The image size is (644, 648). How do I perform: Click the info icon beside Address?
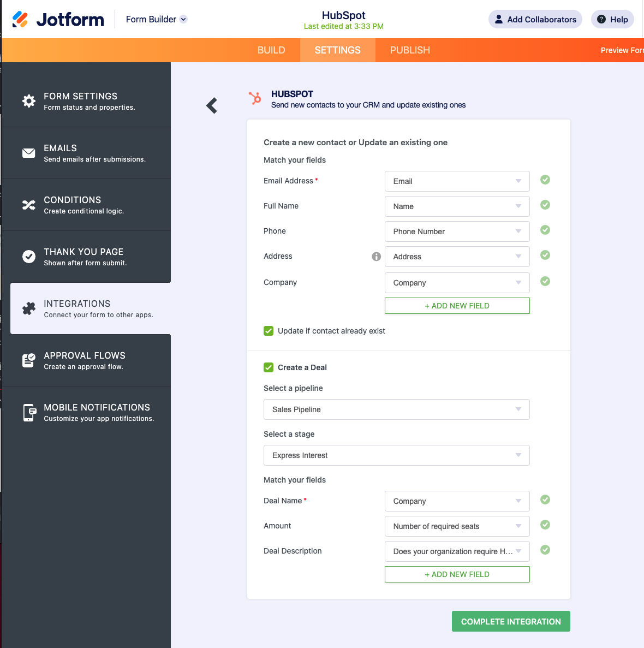tap(377, 257)
